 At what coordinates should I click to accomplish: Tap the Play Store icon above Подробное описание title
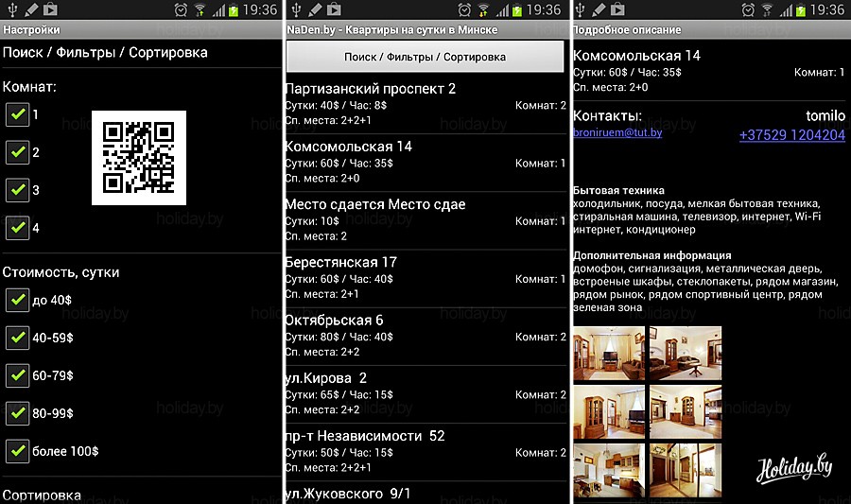[619, 9]
